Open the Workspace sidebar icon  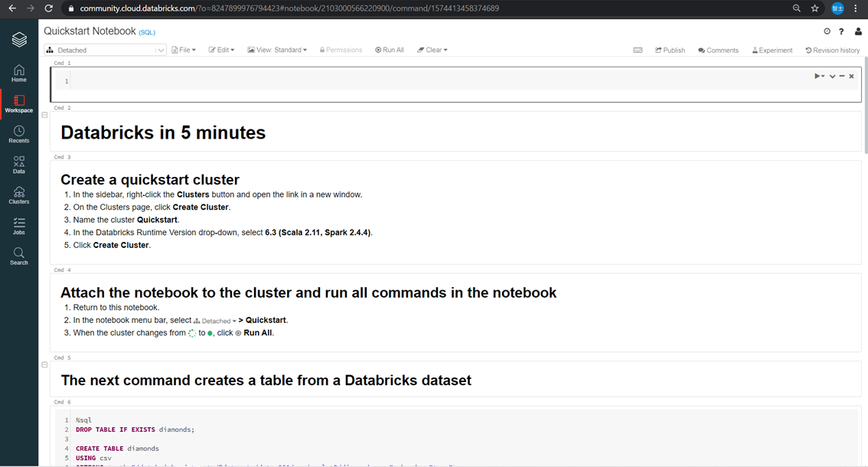19,104
